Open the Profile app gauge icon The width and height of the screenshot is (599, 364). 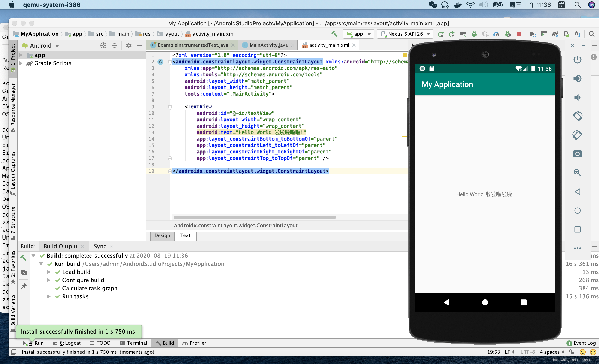496,34
